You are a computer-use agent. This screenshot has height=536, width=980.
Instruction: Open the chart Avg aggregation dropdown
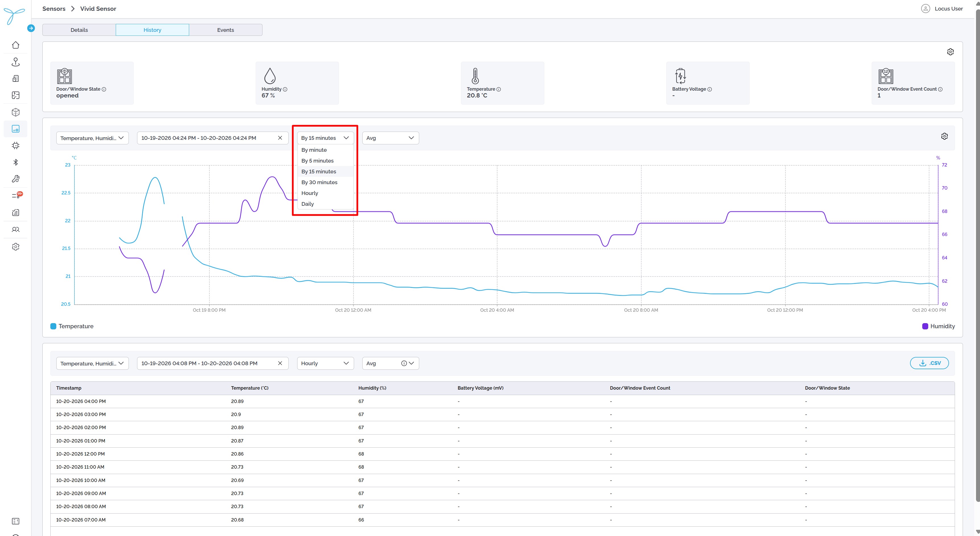pyautogui.click(x=390, y=138)
